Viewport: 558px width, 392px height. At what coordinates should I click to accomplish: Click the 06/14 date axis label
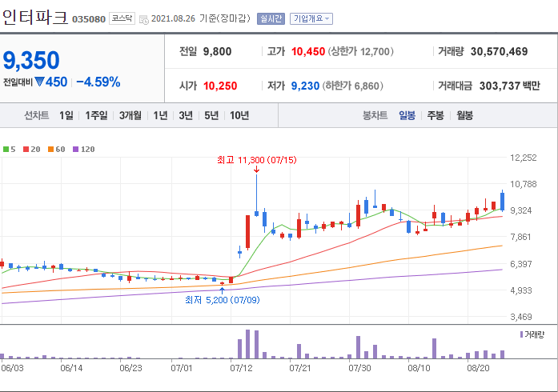pyautogui.click(x=71, y=368)
